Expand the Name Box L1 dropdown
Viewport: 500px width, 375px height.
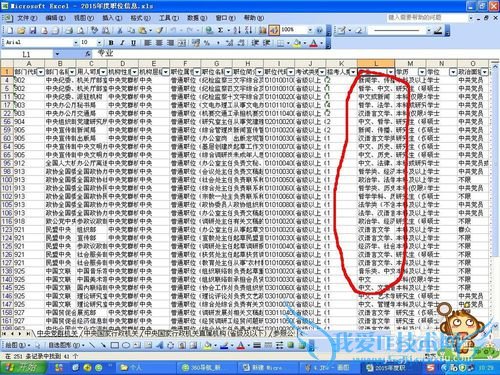[57, 54]
